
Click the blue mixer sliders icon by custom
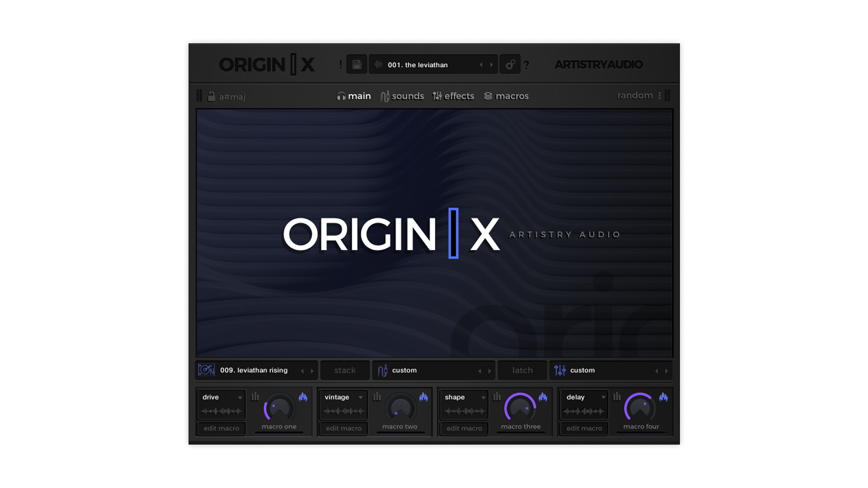coord(560,370)
